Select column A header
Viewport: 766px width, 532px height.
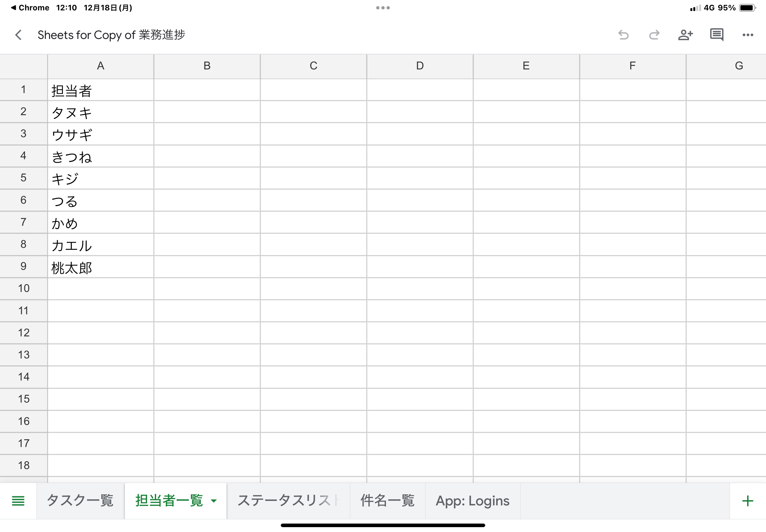(100, 66)
